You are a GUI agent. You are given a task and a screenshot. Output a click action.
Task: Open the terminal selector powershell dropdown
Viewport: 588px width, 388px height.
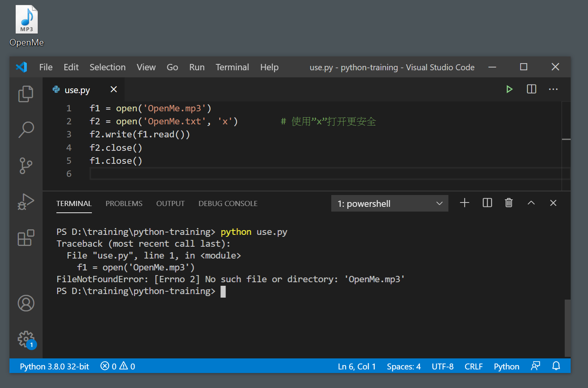click(x=390, y=203)
